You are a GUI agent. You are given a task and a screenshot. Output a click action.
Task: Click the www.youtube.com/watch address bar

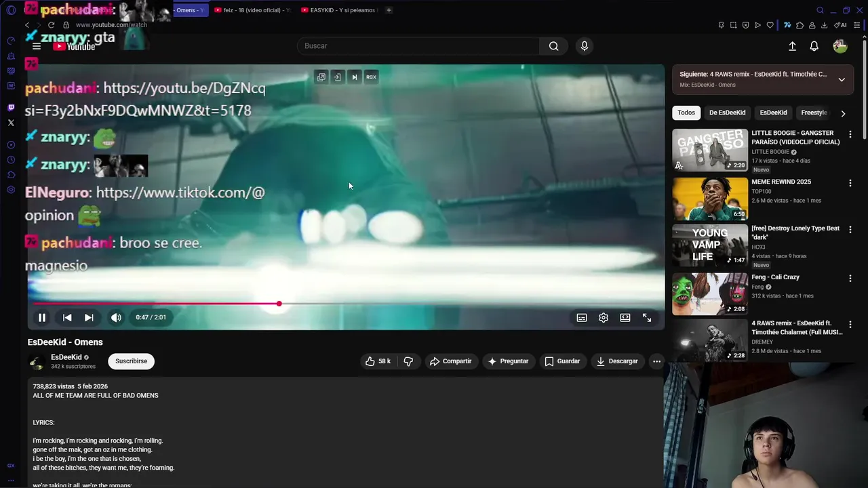pos(111,25)
